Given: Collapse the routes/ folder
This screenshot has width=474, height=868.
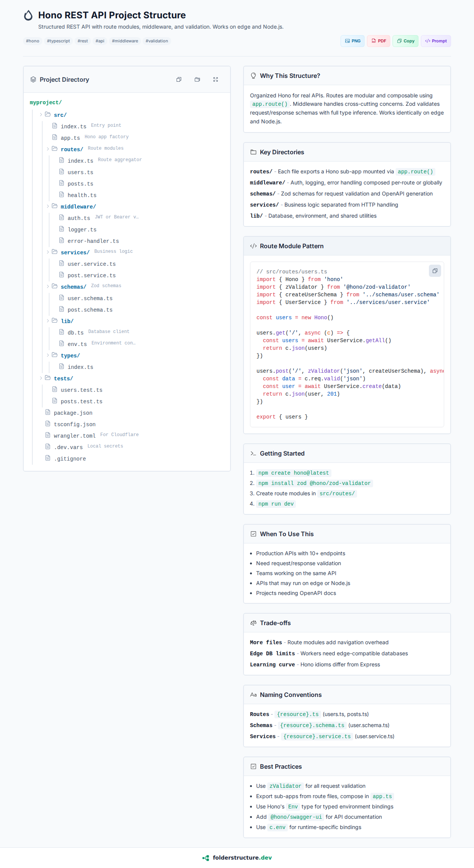Looking at the screenshot, I should pos(48,149).
